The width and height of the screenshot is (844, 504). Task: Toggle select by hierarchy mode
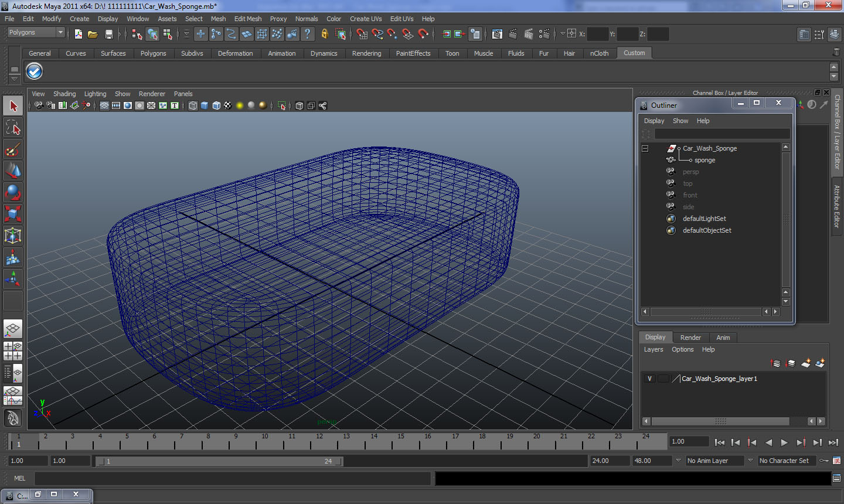pos(137,34)
